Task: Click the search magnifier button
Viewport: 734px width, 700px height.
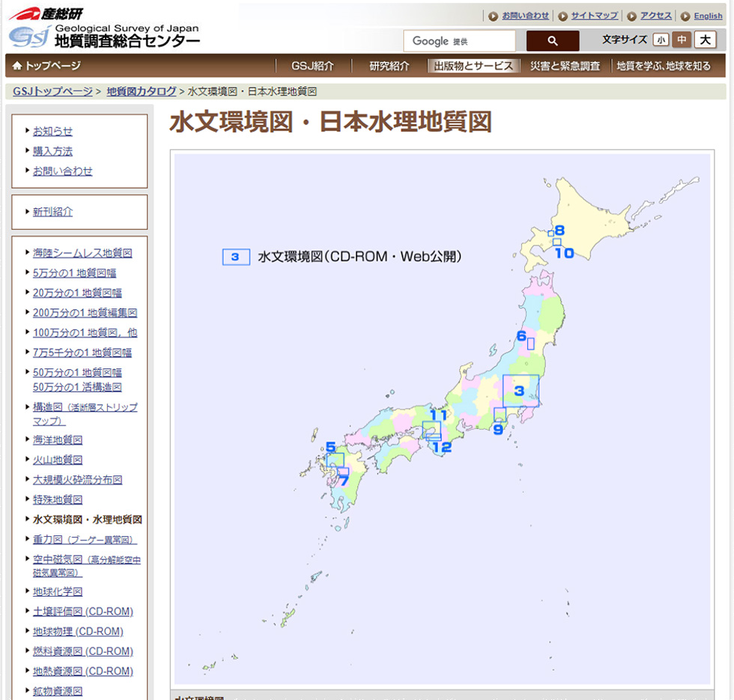Action: click(x=553, y=40)
